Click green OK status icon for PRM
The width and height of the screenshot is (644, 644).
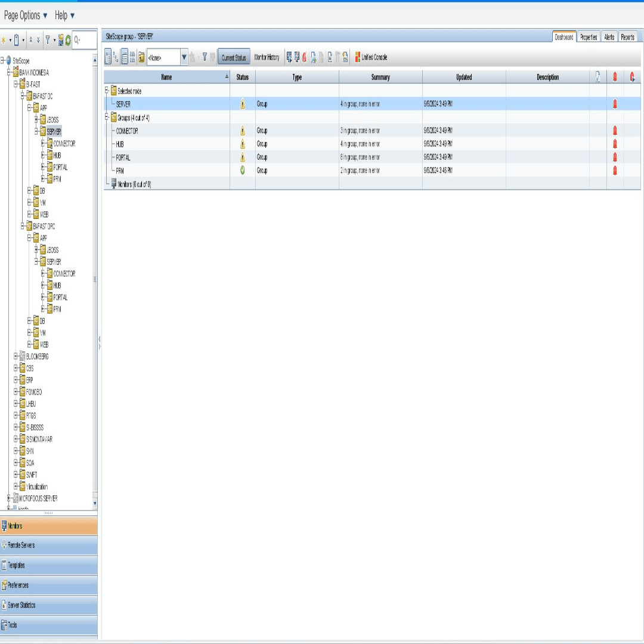point(243,171)
